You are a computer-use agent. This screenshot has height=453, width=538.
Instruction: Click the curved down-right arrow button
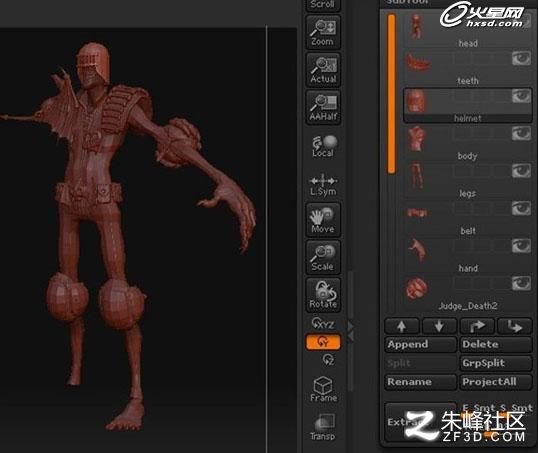point(515,326)
